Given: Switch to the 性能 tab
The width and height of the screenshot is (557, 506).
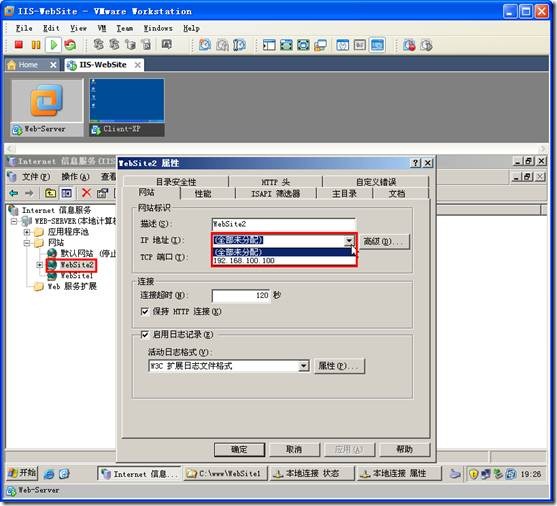Looking at the screenshot, I should (x=203, y=193).
